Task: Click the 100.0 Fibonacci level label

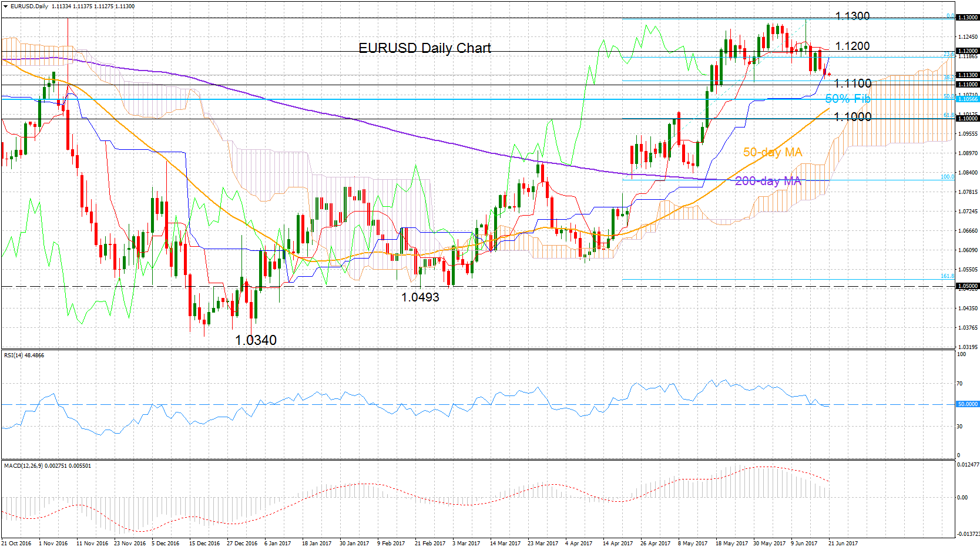Action: pos(948,177)
